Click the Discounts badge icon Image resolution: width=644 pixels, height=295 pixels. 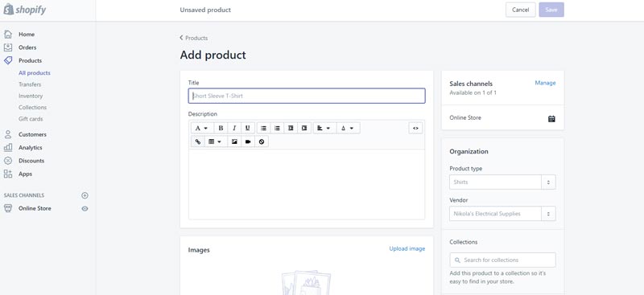[8, 161]
